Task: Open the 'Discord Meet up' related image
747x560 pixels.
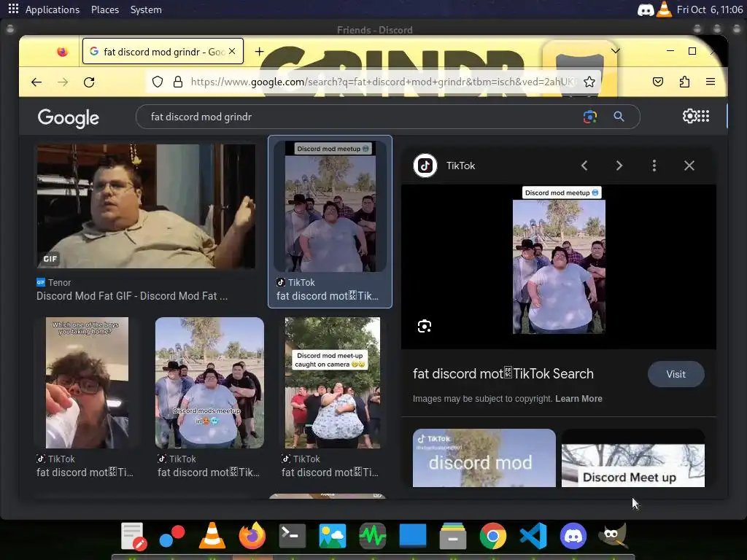Action: 632,458
